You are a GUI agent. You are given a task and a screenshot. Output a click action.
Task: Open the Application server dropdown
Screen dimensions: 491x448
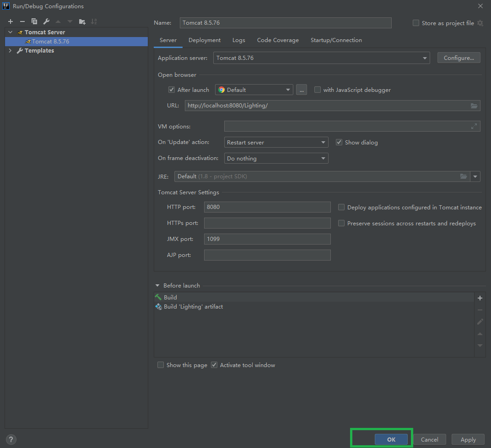coord(321,58)
